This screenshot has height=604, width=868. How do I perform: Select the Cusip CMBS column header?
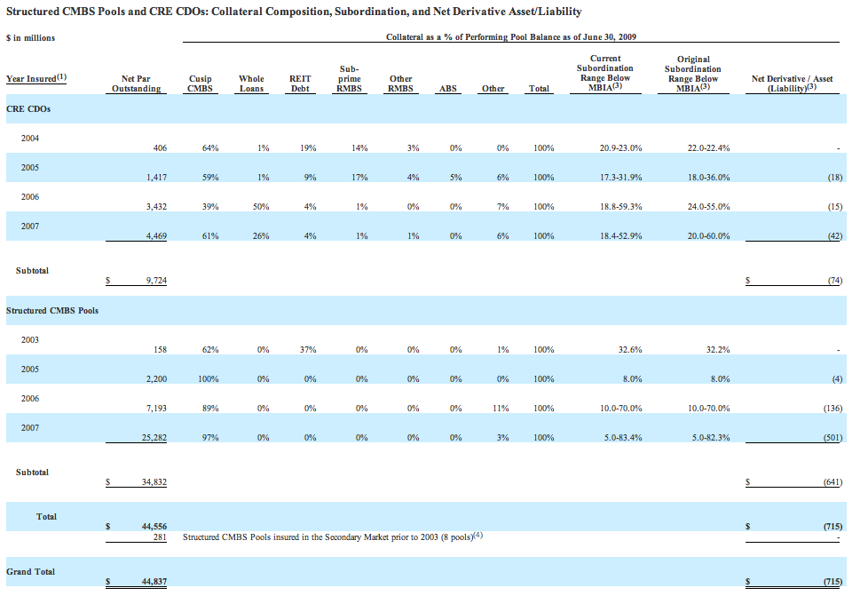click(200, 83)
